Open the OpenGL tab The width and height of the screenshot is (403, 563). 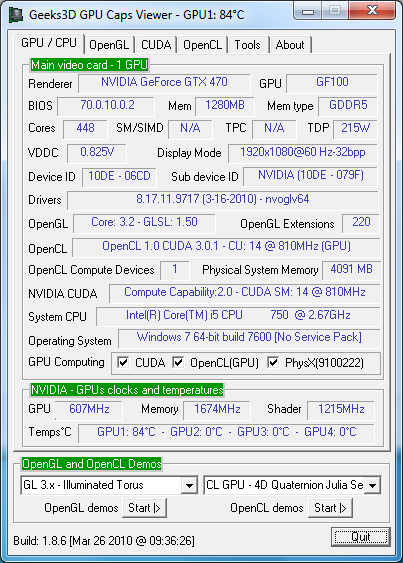point(109,45)
